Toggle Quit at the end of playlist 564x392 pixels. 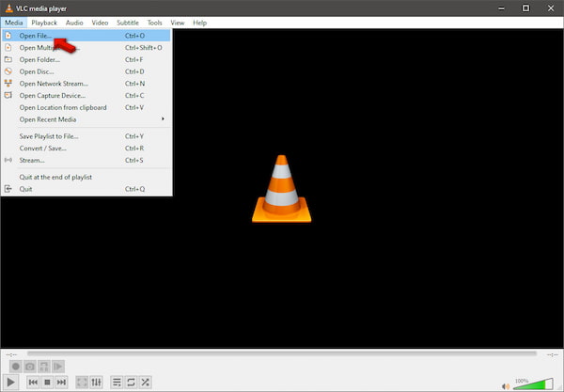(x=86, y=177)
